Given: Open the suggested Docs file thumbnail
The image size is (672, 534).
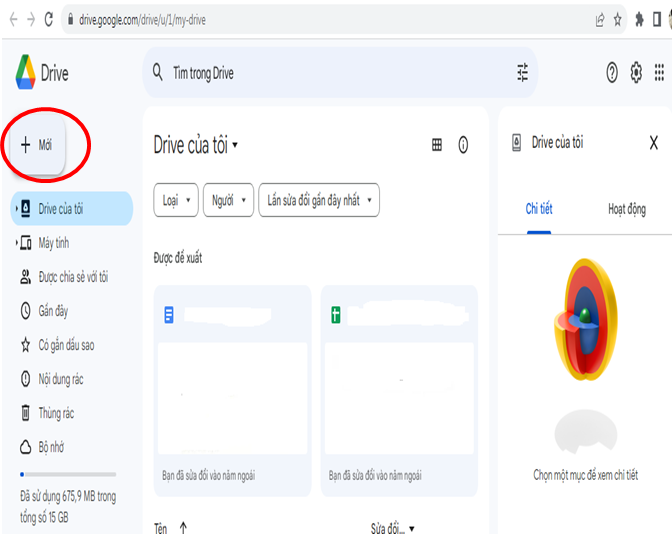Looking at the screenshot, I should 232,398.
